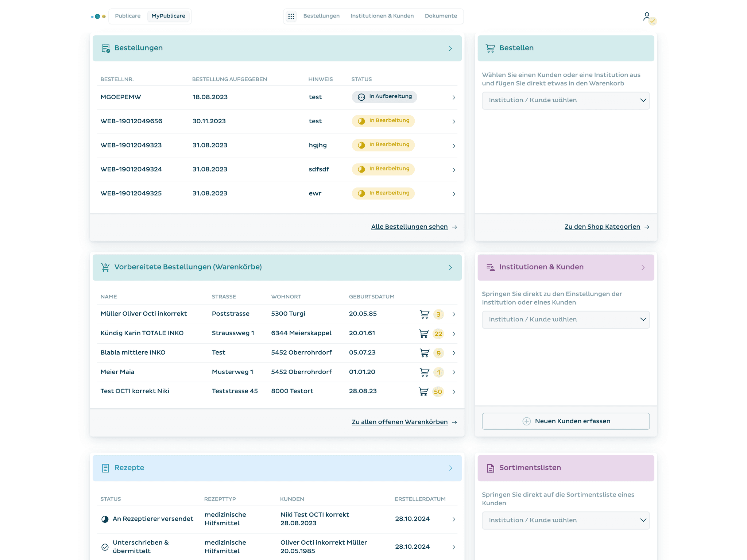Click name Kündig Karin TOTALE INKO
The height and width of the screenshot is (560, 747).
tap(142, 333)
